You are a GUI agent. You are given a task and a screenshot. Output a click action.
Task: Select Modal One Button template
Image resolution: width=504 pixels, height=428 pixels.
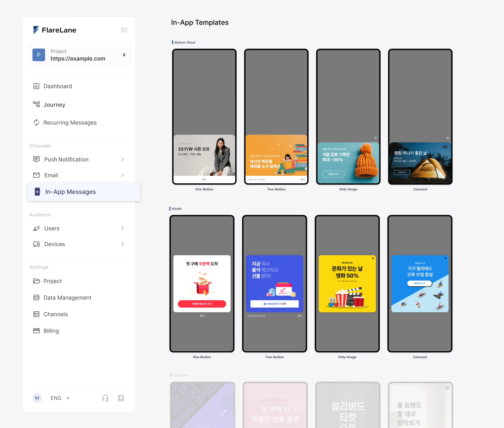[x=202, y=284]
